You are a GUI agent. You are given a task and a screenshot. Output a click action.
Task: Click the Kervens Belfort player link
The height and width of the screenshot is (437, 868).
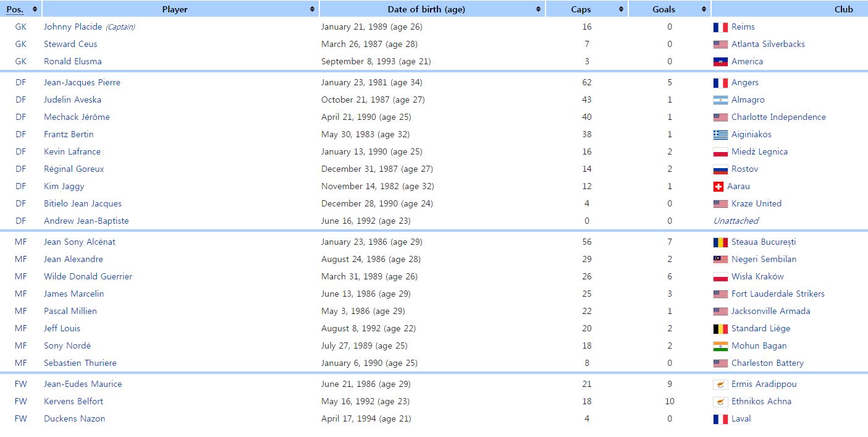click(x=73, y=402)
